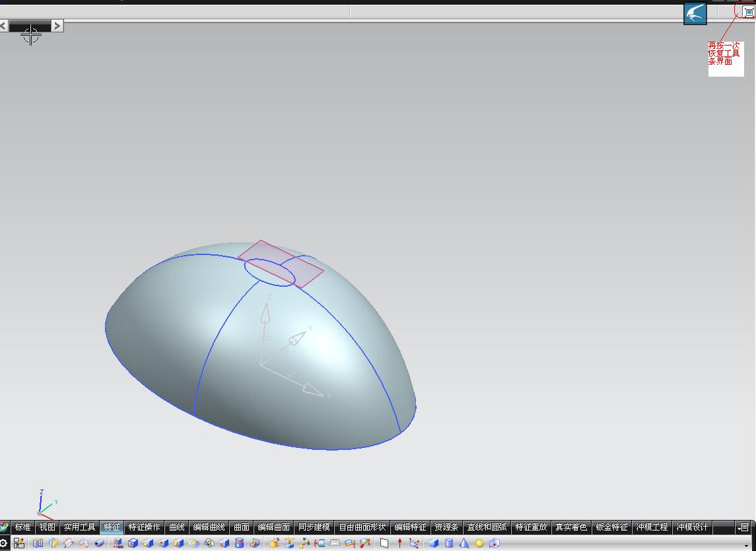Click the Groove cylinder icon
This screenshot has height=551, width=756.
click(239, 543)
